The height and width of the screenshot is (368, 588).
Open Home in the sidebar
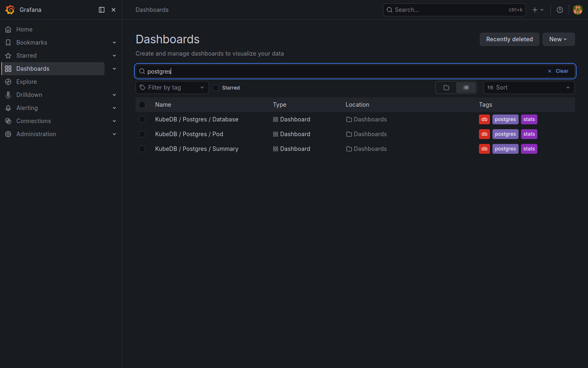click(24, 29)
